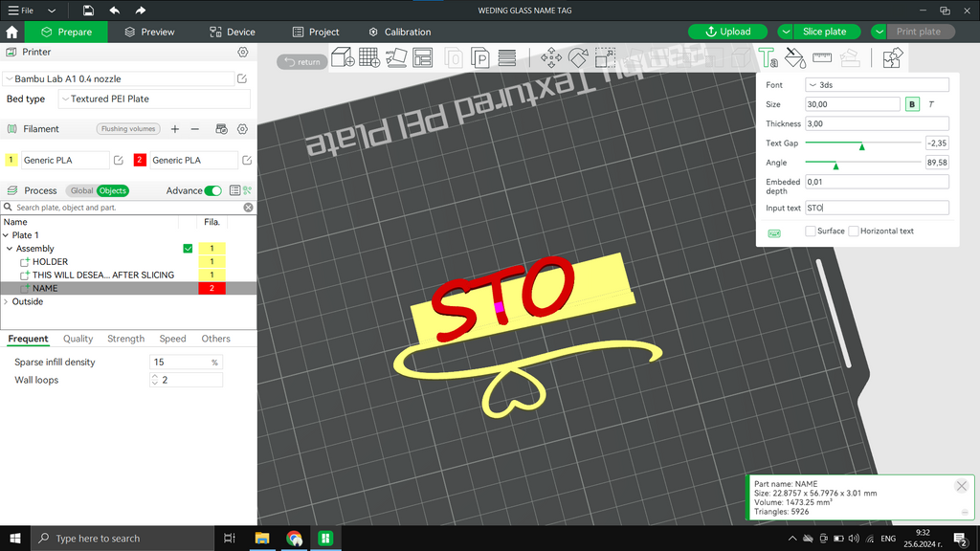
Task: Open the Strength settings tab
Action: tap(125, 339)
